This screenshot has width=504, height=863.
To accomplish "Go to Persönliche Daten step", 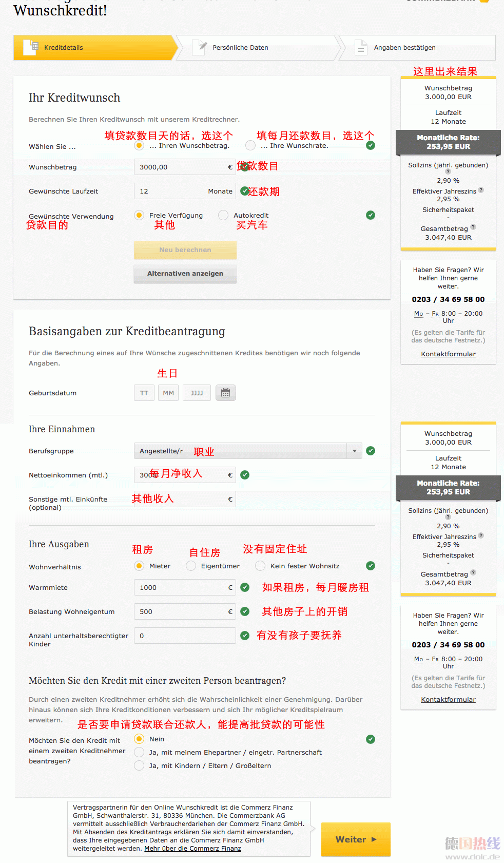I will tap(258, 48).
